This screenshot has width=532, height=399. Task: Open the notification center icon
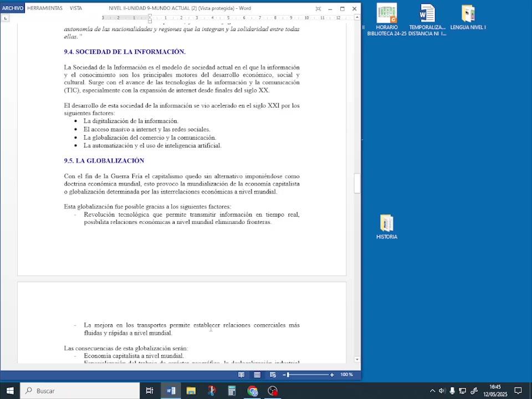(x=518, y=391)
